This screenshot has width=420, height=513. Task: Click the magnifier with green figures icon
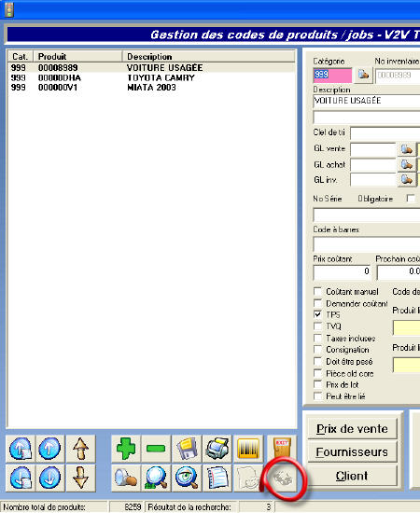pyautogui.click(x=156, y=478)
